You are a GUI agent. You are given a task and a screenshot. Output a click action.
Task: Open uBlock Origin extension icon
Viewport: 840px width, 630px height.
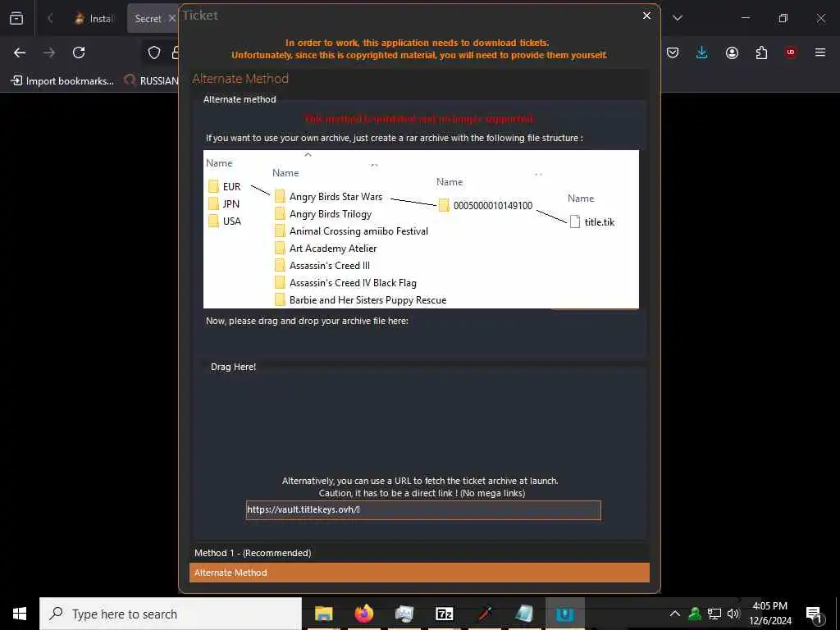791,52
